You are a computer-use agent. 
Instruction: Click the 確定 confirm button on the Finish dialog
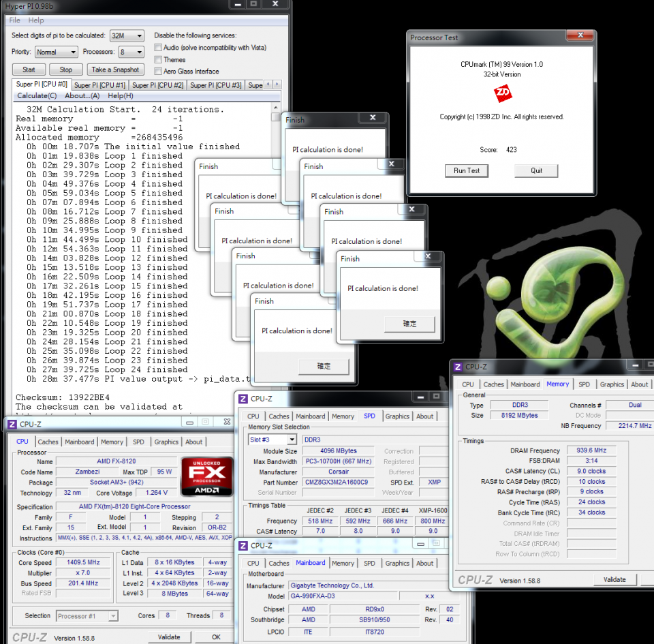coord(409,324)
